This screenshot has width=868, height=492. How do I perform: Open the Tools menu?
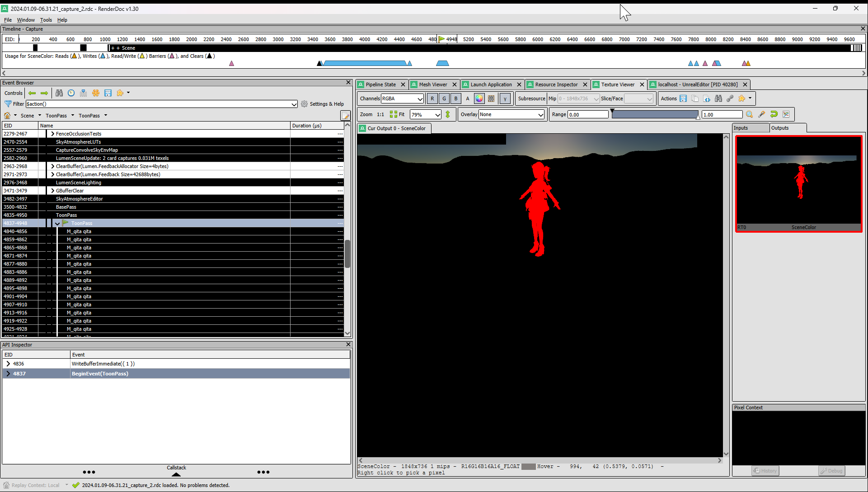click(x=46, y=20)
